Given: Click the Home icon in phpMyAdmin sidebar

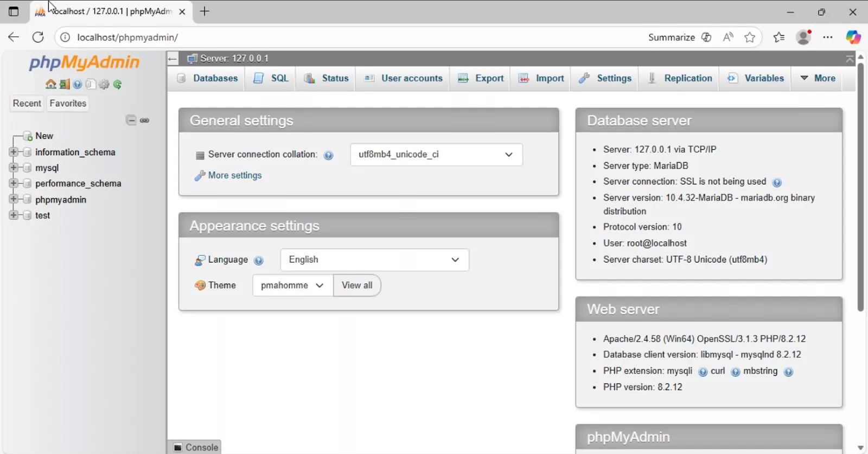Looking at the screenshot, I should pos(50,84).
